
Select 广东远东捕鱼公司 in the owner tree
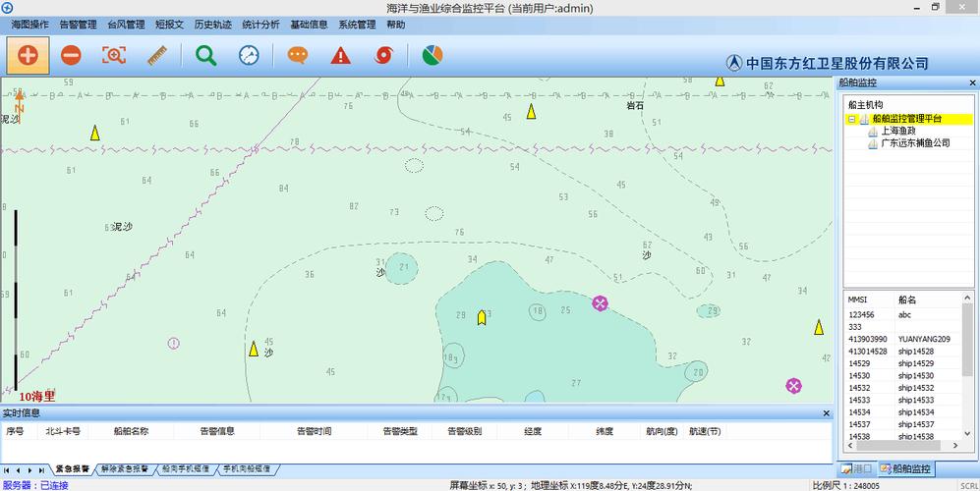point(915,143)
